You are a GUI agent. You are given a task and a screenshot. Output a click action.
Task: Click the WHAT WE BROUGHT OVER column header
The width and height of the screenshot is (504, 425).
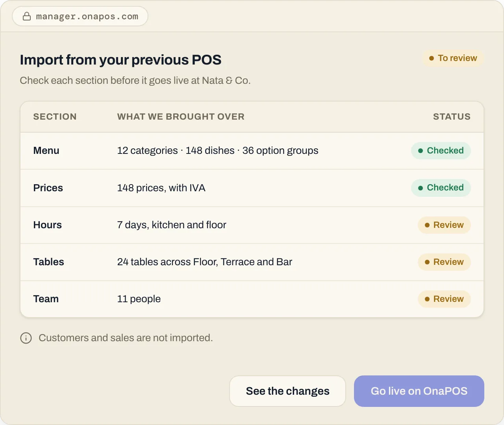pos(181,117)
